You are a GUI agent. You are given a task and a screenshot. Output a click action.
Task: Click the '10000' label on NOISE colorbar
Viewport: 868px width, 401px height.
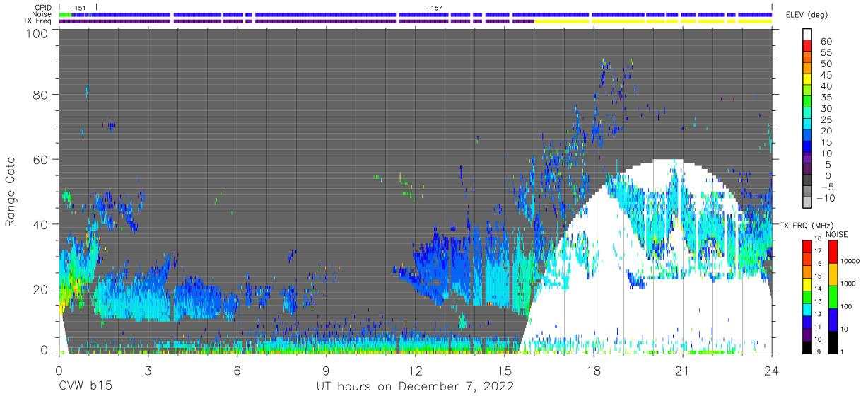click(850, 262)
